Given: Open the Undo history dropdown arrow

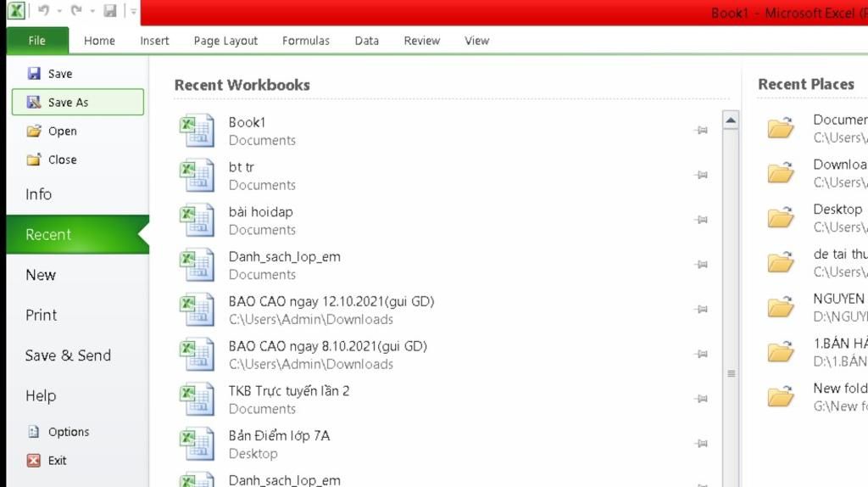Looking at the screenshot, I should click(x=58, y=11).
